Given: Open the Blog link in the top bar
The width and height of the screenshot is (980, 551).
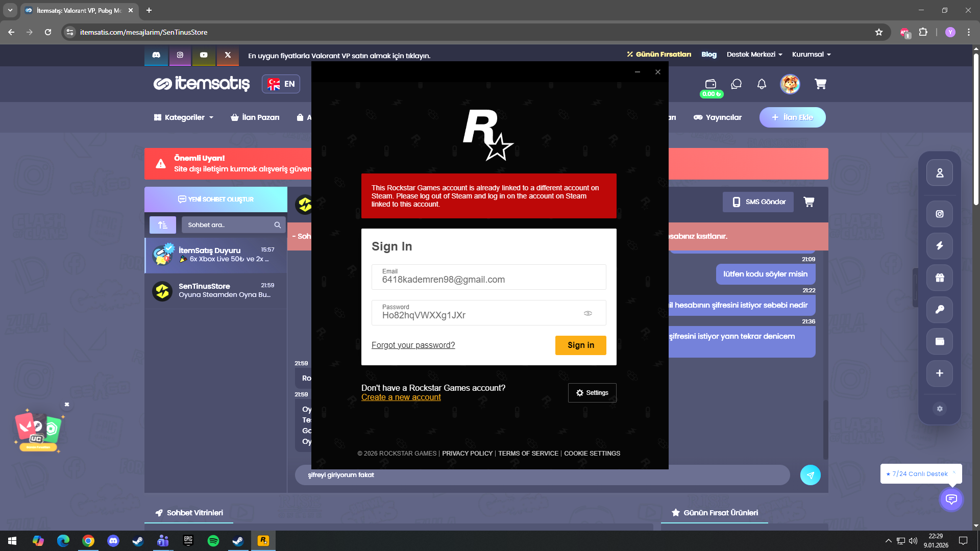Looking at the screenshot, I should tap(709, 55).
